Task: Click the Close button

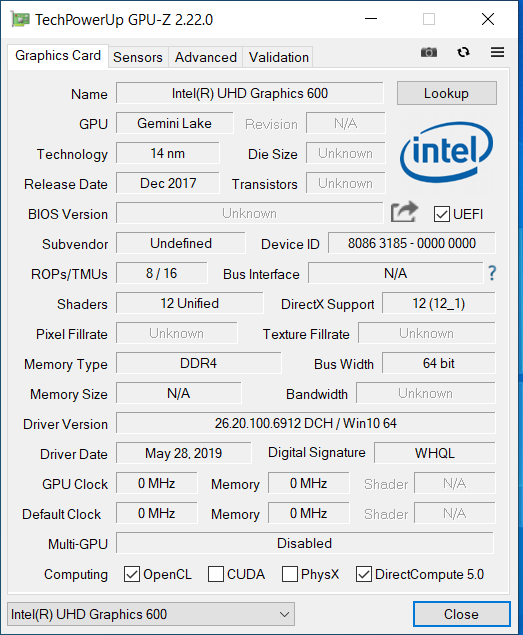Action: click(x=461, y=614)
